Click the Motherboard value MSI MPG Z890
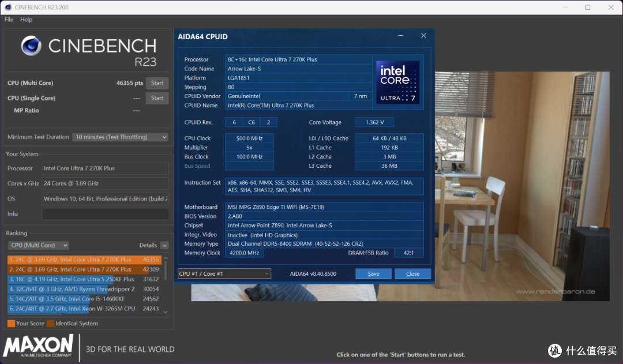 (324, 207)
